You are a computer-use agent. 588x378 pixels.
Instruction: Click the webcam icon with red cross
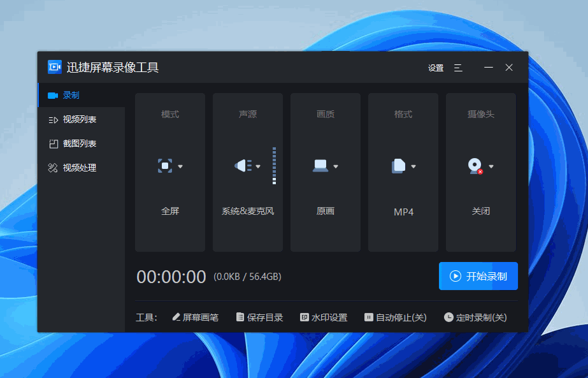475,166
